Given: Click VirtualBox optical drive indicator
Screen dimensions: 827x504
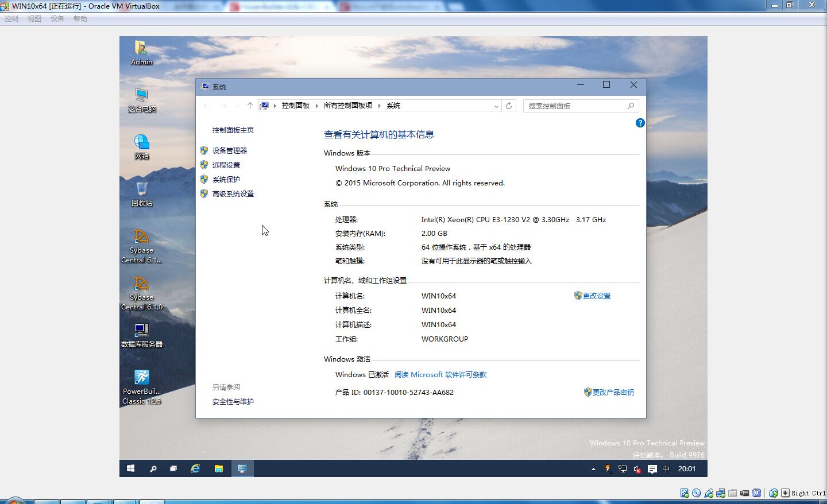Looking at the screenshot, I should tap(696, 493).
